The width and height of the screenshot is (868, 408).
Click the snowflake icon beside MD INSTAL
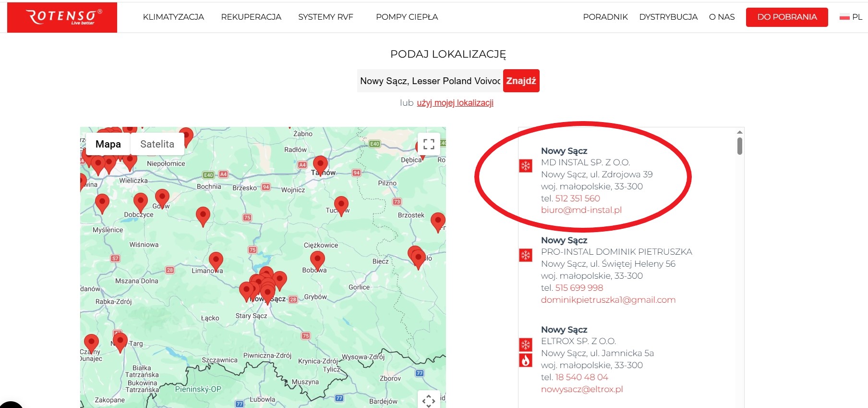coord(526,166)
